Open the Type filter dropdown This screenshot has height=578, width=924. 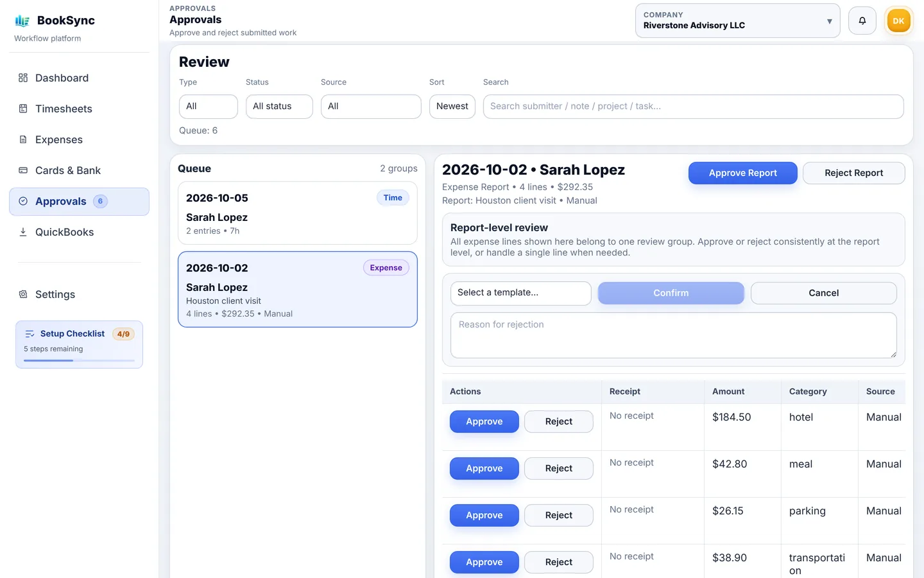[209, 107]
